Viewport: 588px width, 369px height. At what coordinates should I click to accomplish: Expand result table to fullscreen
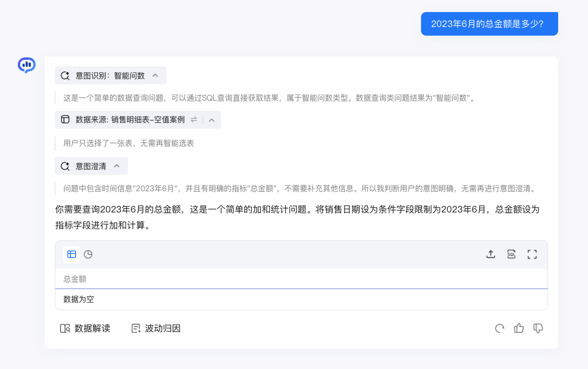pyautogui.click(x=532, y=254)
